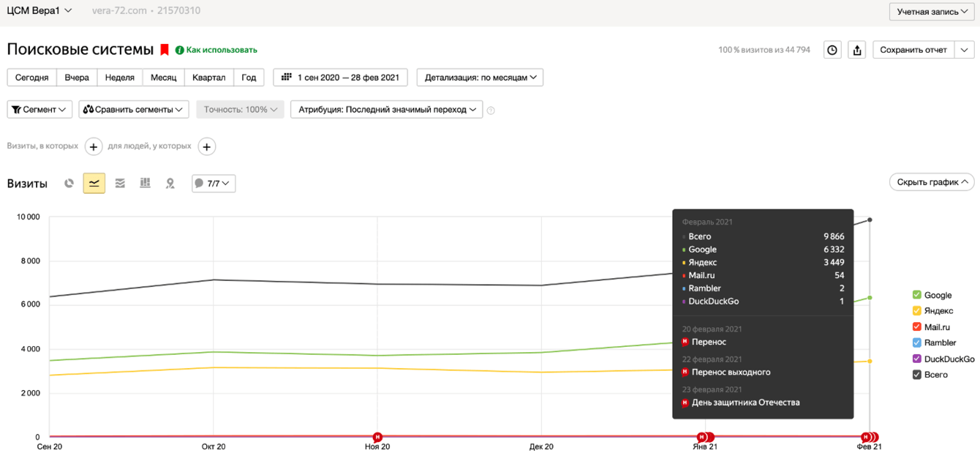Expand the arrow beside Сохранить отчет
This screenshot has width=980, height=464.
965,50
